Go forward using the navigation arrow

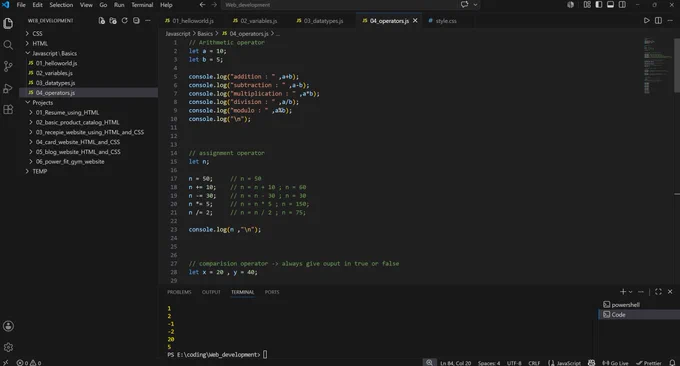click(214, 5)
